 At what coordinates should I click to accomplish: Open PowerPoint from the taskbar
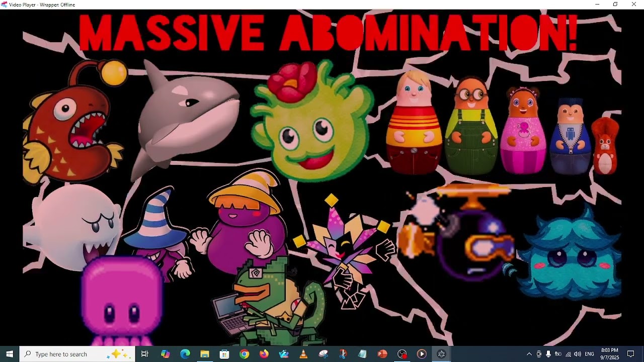click(382, 354)
